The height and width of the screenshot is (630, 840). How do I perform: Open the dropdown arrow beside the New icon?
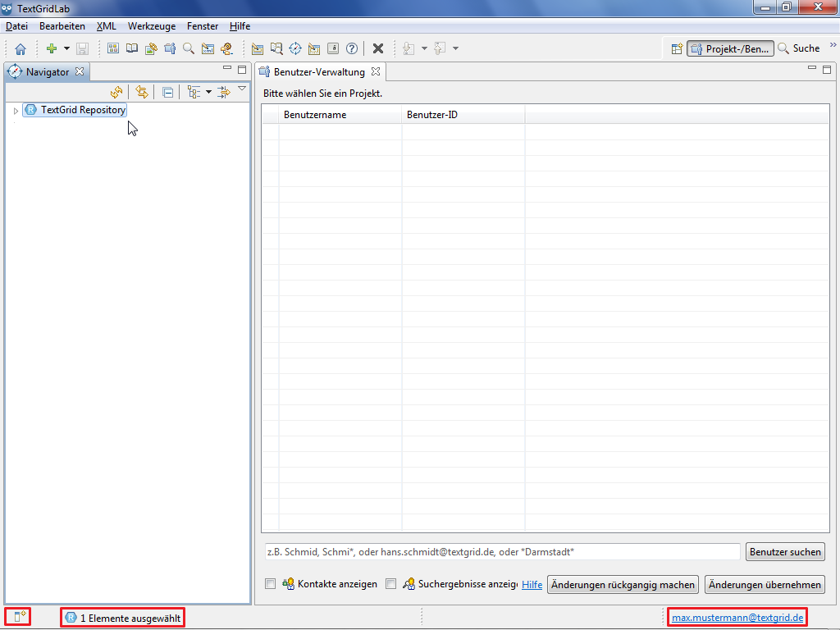click(x=67, y=49)
